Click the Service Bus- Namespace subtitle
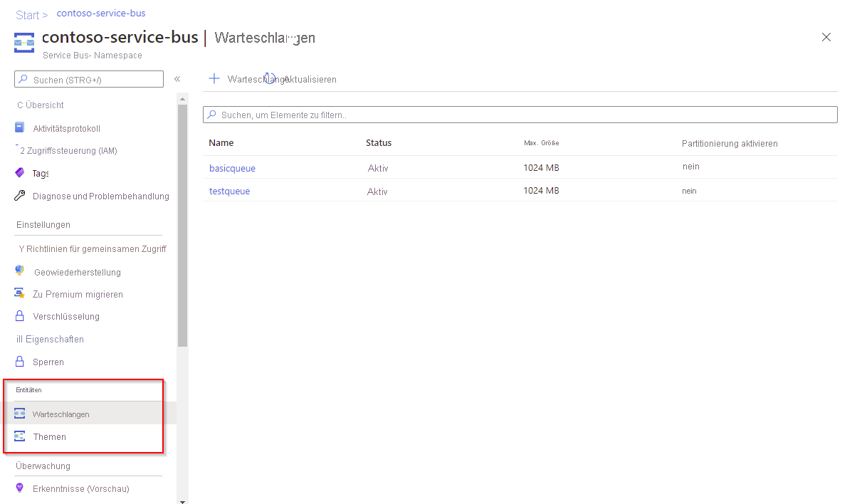This screenshot has width=852, height=504. pos(93,56)
